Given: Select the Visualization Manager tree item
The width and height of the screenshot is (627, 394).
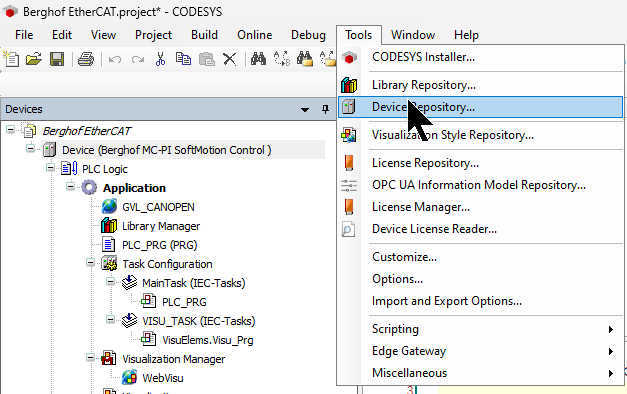Looking at the screenshot, I should pyautogui.click(x=174, y=359).
